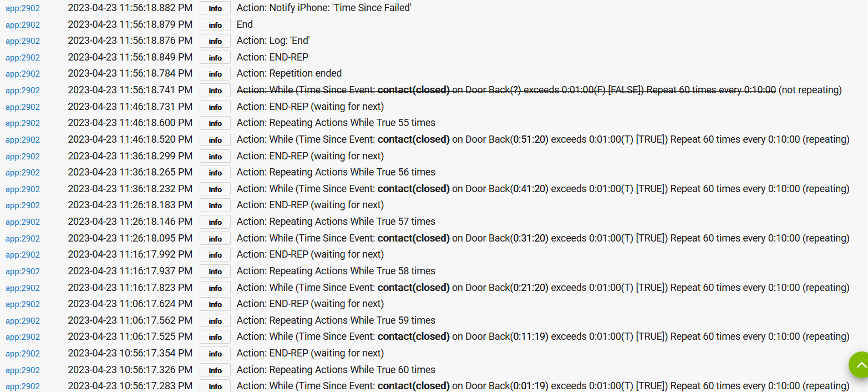Open app:2902 link on Door Back(0:11:19) row
This screenshot has width=868, height=392.
pos(23,337)
